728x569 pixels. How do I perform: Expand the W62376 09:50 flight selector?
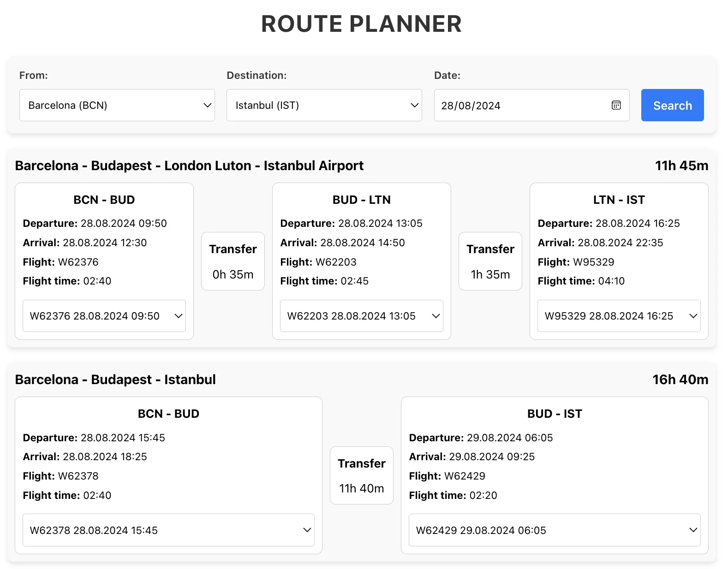(x=104, y=316)
